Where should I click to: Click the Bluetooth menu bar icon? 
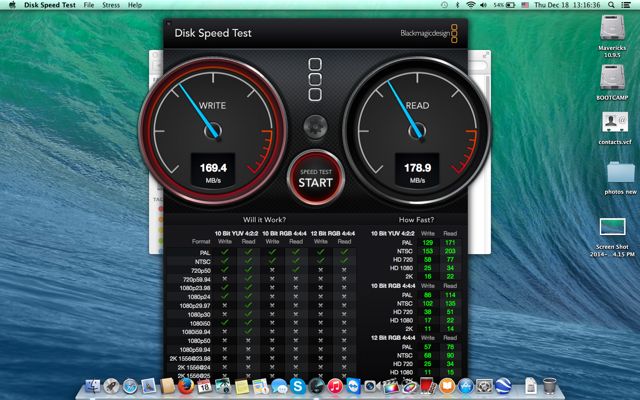click(x=457, y=5)
